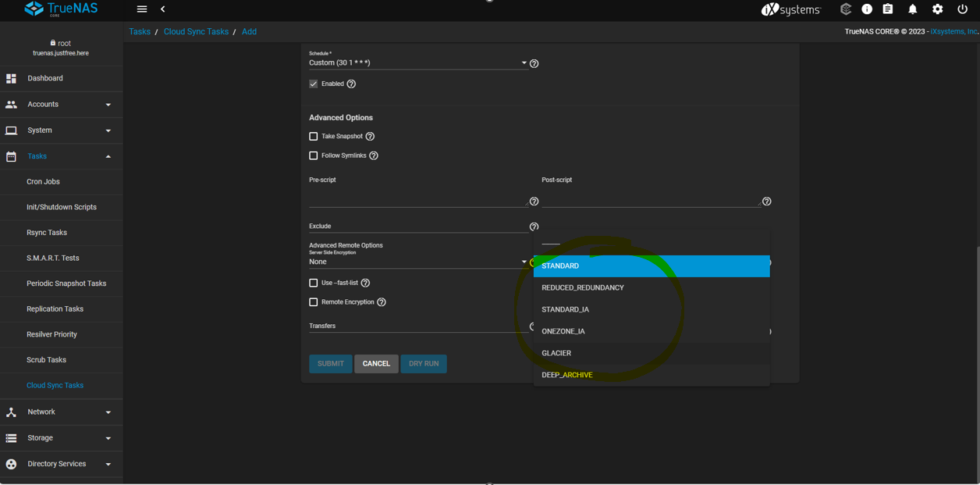Collapse the Tasks menu
This screenshot has width=980, height=485.
pyautogui.click(x=108, y=156)
